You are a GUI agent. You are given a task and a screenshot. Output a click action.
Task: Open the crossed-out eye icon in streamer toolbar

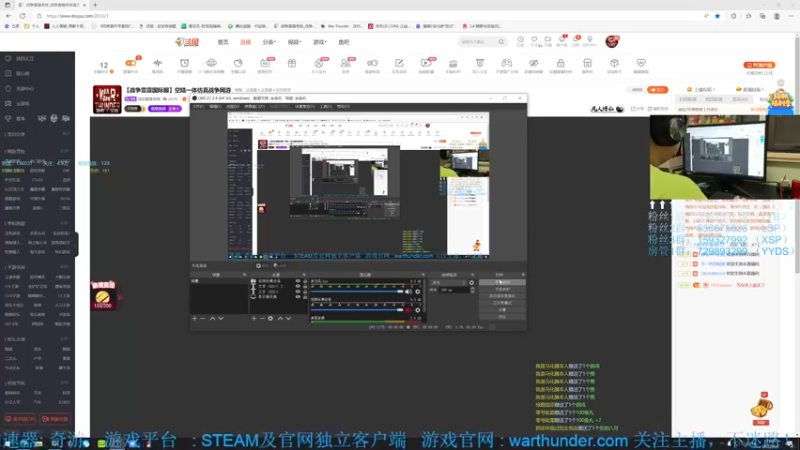click(x=534, y=63)
